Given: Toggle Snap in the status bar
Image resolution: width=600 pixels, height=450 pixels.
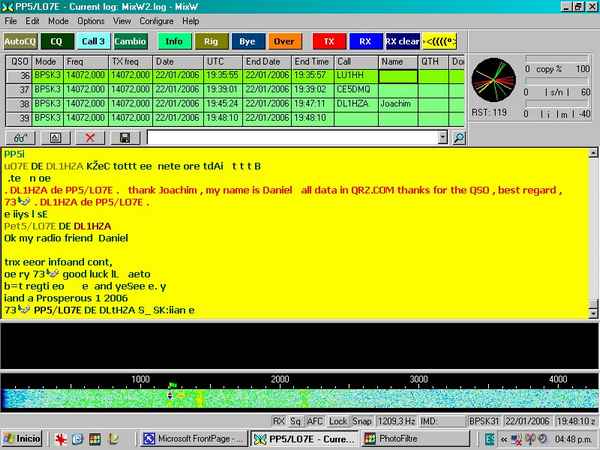Looking at the screenshot, I should coord(362,421).
